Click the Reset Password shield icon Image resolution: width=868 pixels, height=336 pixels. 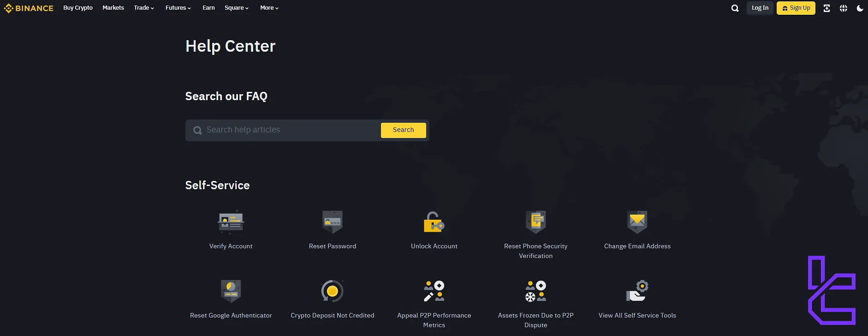333,222
